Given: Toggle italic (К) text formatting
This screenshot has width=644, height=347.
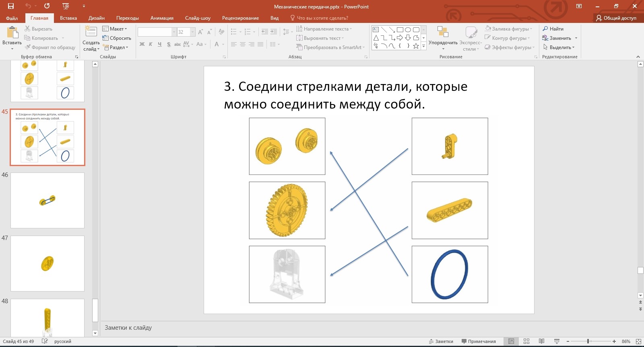Looking at the screenshot, I should point(151,44).
